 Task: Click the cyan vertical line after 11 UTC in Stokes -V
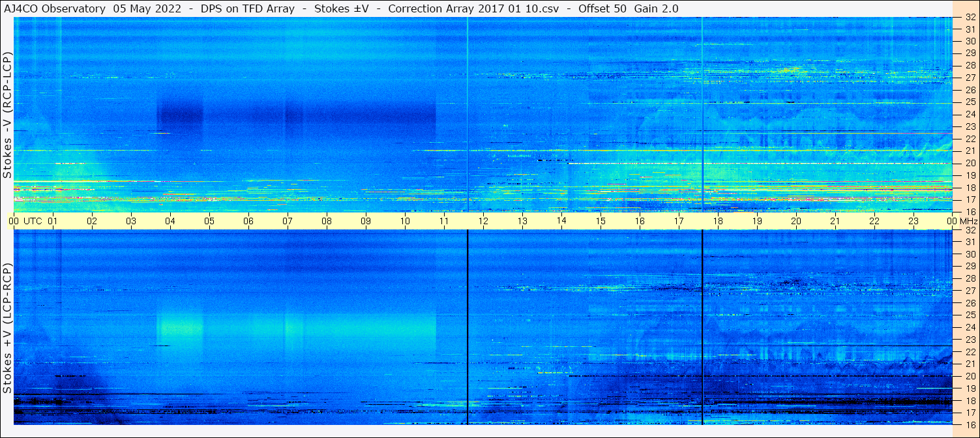468,114
